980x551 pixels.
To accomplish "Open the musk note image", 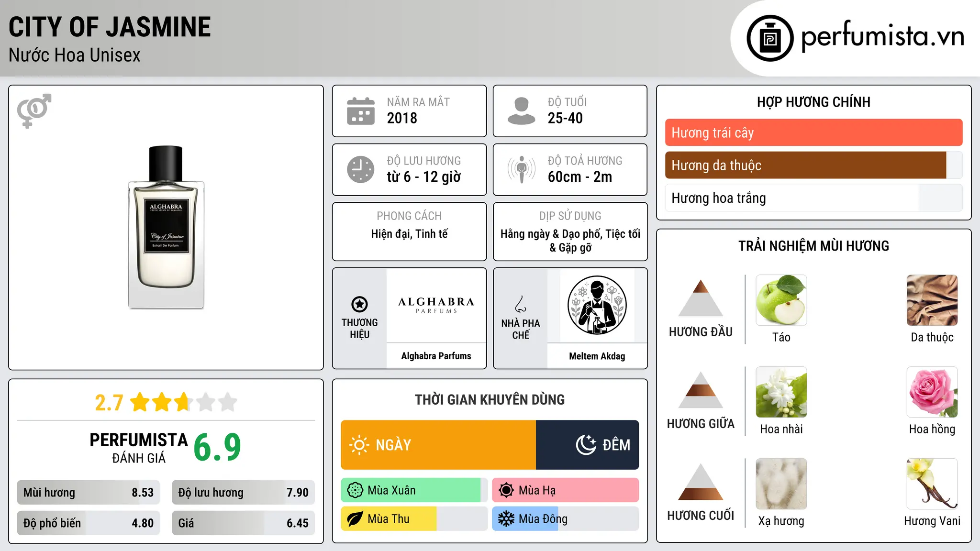I will pyautogui.click(x=781, y=484).
